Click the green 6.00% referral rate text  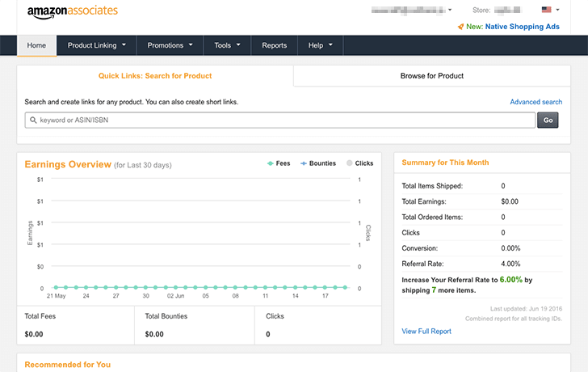pyautogui.click(x=510, y=280)
